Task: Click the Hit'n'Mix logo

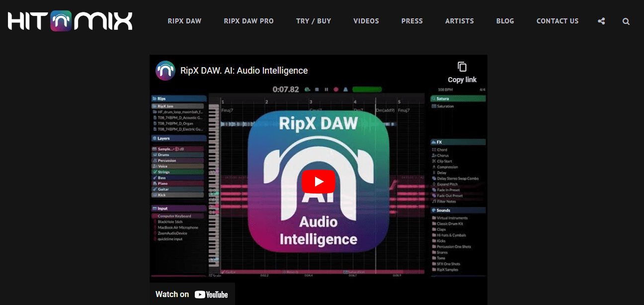Action: click(x=70, y=21)
